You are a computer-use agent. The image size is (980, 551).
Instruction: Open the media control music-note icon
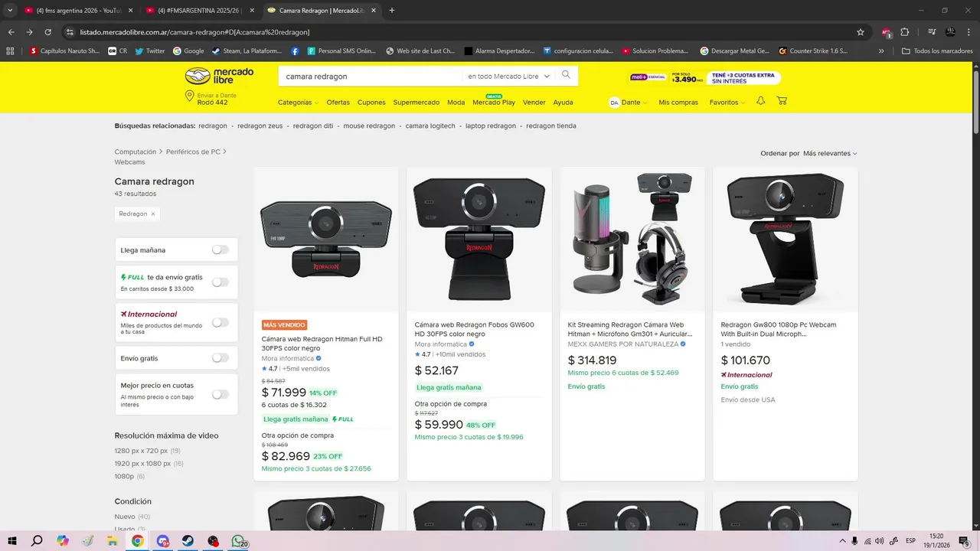pyautogui.click(x=932, y=32)
